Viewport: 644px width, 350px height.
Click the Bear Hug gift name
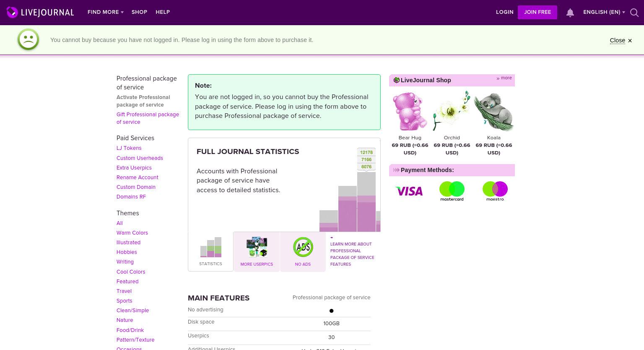coord(410,138)
